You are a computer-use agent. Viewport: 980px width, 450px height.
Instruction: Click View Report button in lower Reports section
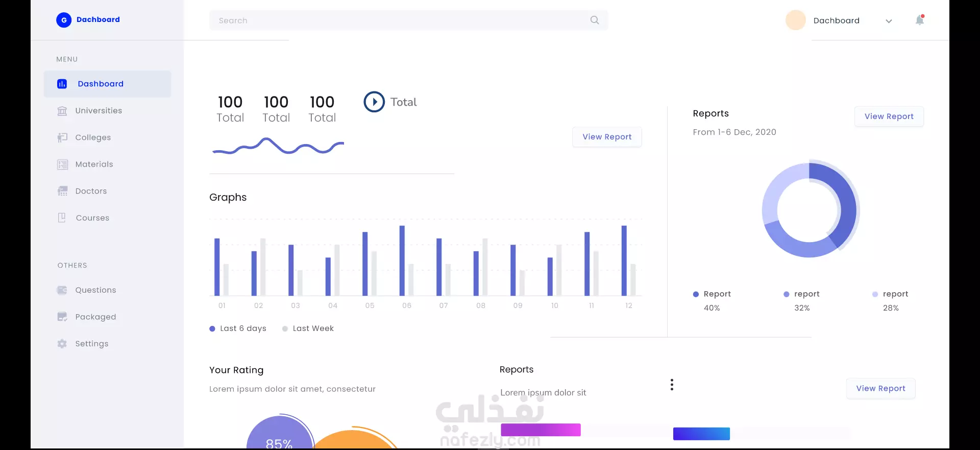(880, 388)
